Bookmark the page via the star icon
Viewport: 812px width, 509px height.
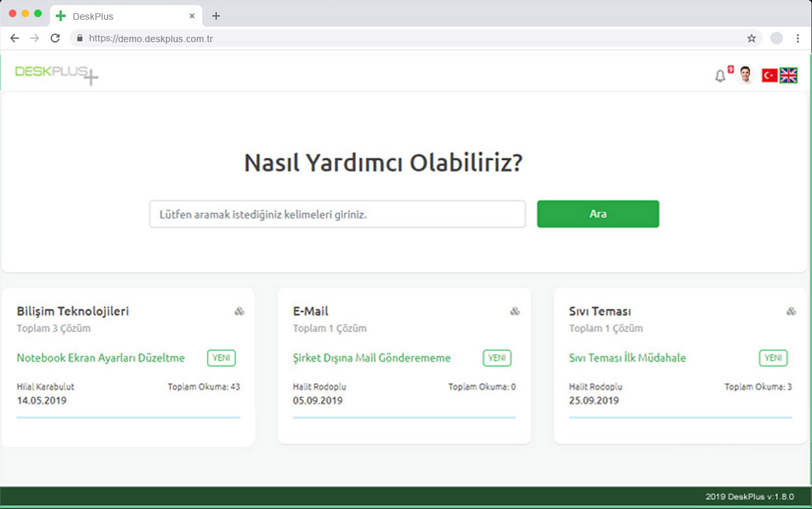751,38
